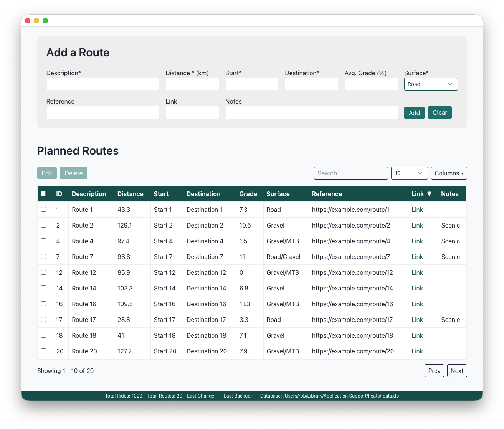The height and width of the screenshot is (429, 504).
Task: Open the Link for Route 16
Action: pyautogui.click(x=417, y=304)
